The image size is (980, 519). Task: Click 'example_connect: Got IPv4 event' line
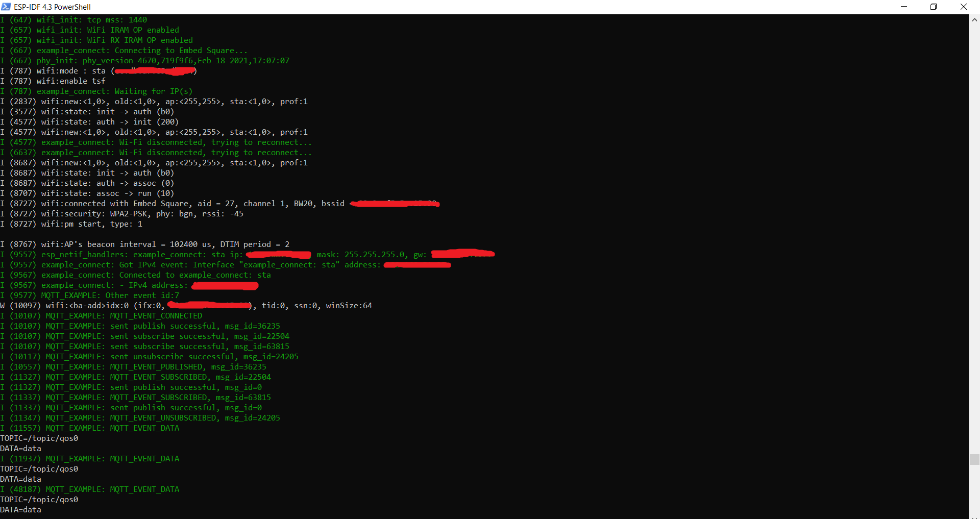[225, 265]
